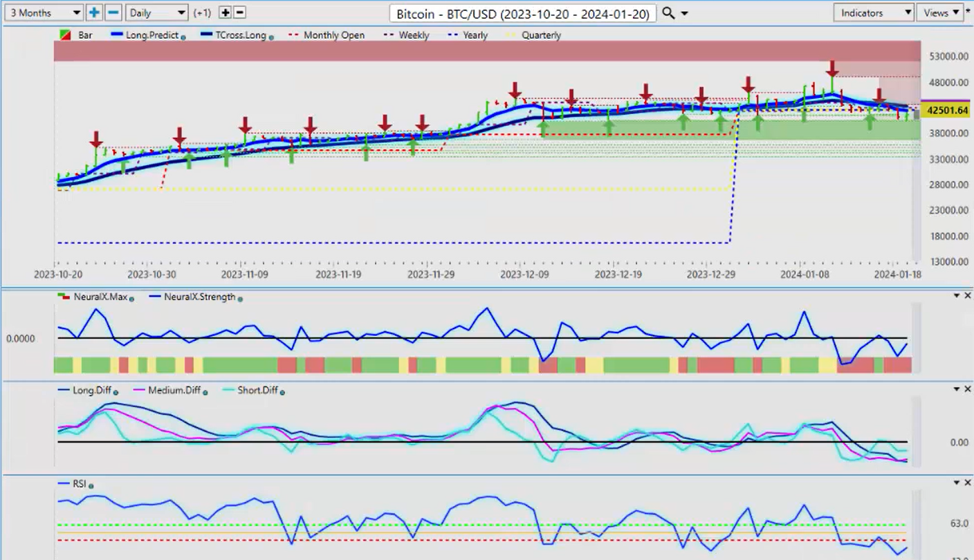Click the blue plus zoom-in button

tap(95, 12)
